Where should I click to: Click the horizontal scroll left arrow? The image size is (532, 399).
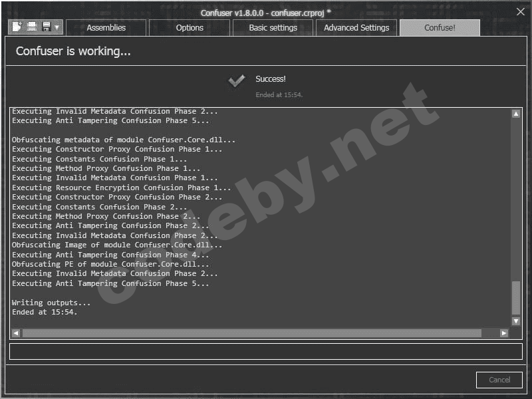pyautogui.click(x=16, y=333)
